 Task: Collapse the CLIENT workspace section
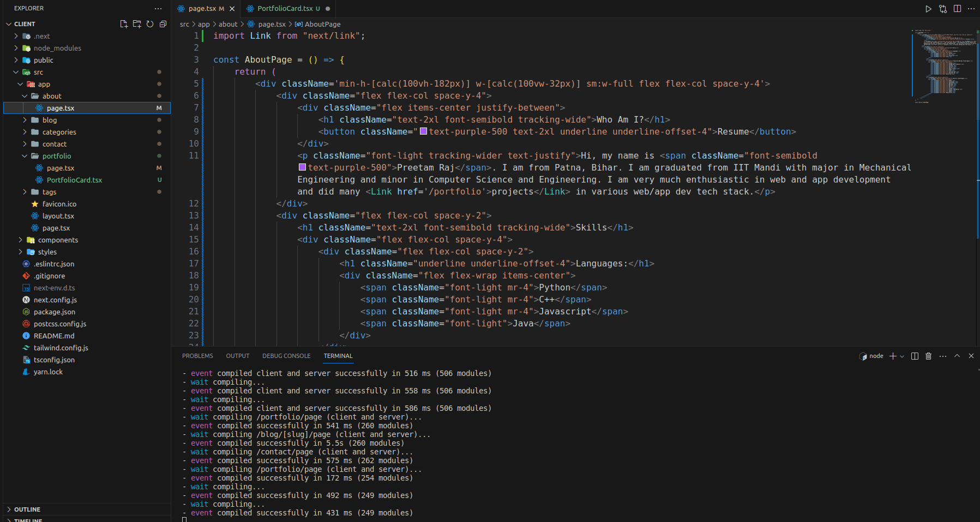[25, 24]
